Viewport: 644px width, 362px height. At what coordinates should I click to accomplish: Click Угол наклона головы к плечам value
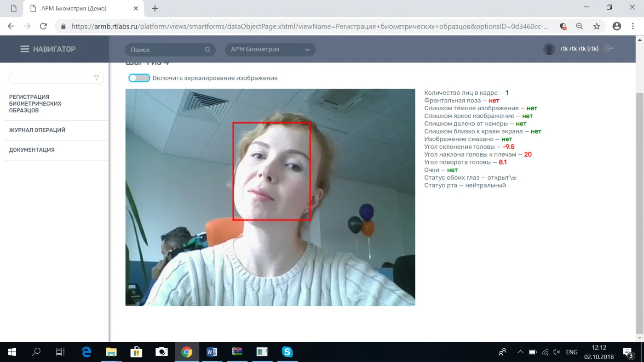(x=528, y=155)
